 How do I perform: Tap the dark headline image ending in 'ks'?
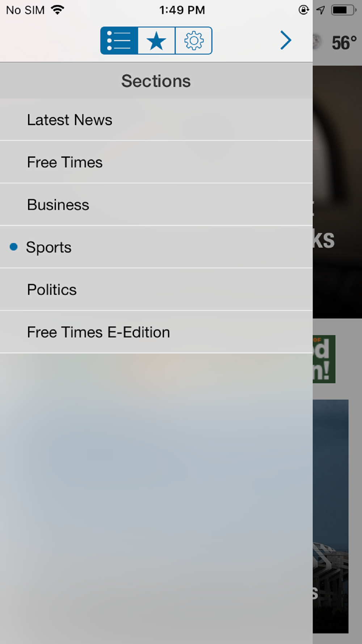(x=337, y=192)
